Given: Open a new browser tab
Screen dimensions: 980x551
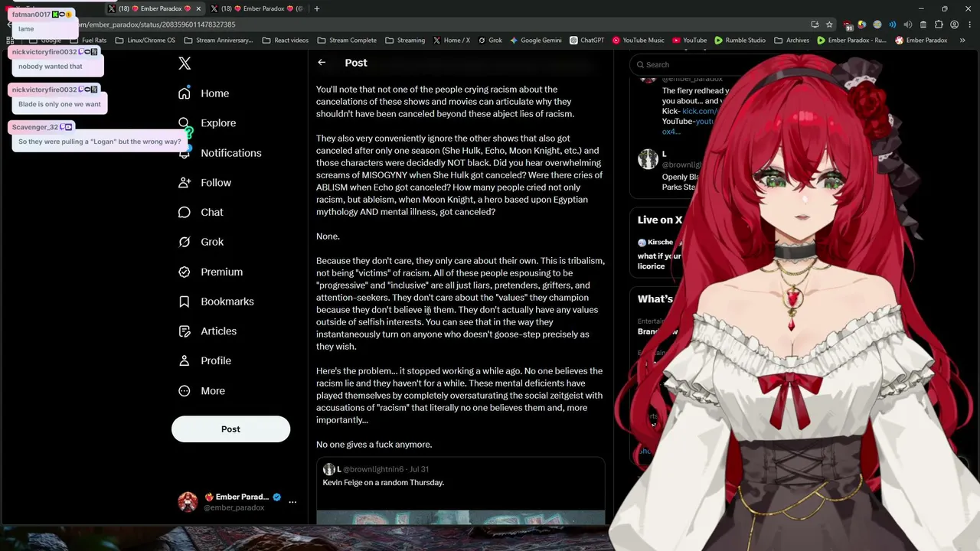Looking at the screenshot, I should pos(317,8).
